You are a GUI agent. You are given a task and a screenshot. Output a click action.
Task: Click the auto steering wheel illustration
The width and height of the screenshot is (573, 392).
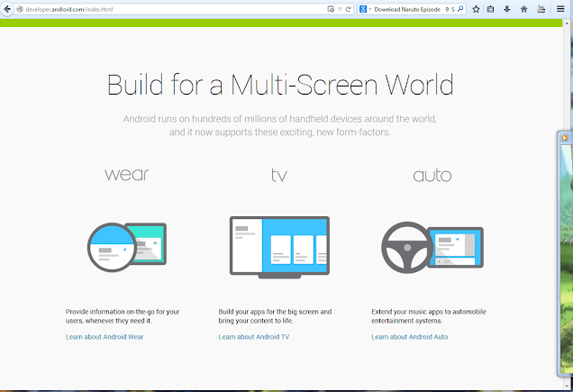coord(432,248)
